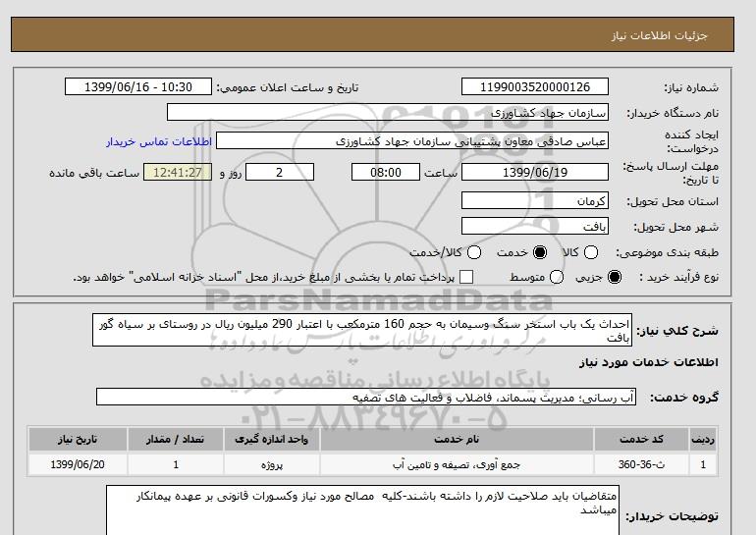Click the need number field 1199003520000126
This screenshot has height=535, width=756.
(535, 86)
